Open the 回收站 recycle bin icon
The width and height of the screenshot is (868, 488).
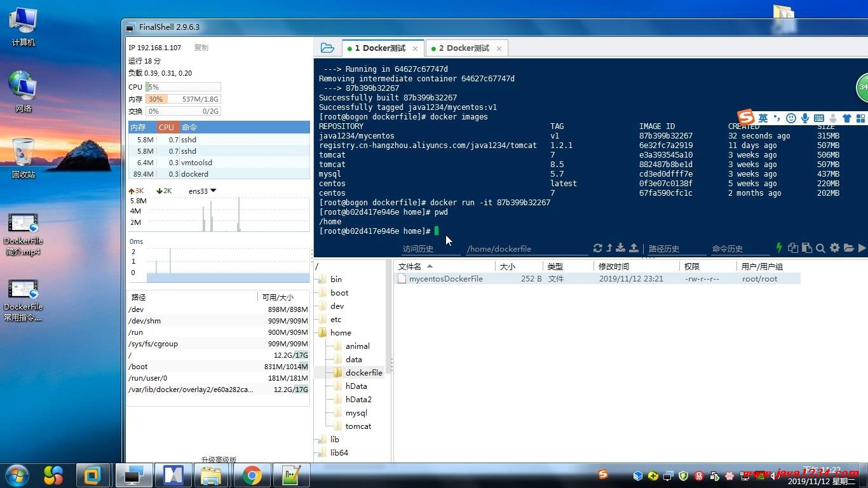(x=23, y=159)
